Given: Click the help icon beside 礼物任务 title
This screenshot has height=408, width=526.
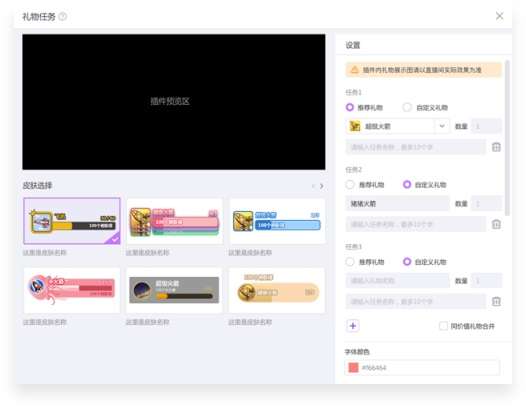Looking at the screenshot, I should click(x=63, y=16).
